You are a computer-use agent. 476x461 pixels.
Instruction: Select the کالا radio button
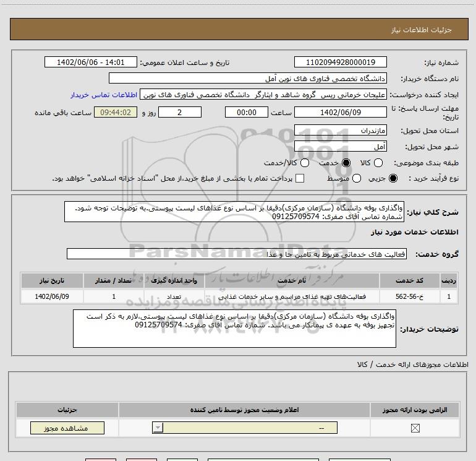pyautogui.click(x=378, y=163)
